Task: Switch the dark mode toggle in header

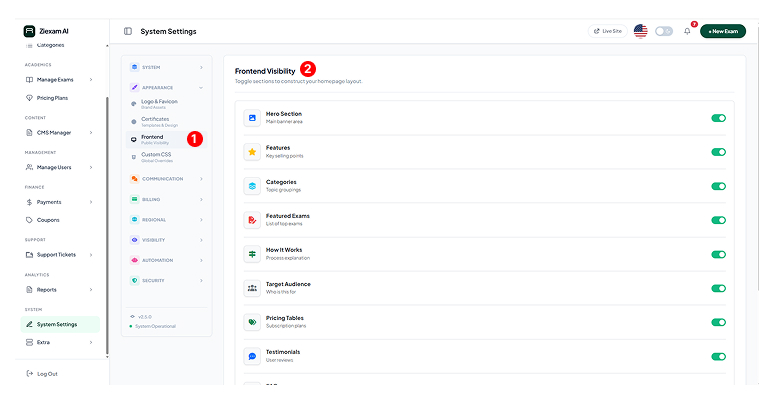Action: [x=664, y=31]
